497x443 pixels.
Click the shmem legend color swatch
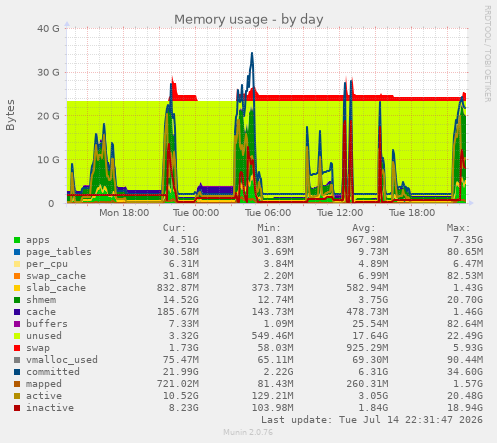point(17,300)
